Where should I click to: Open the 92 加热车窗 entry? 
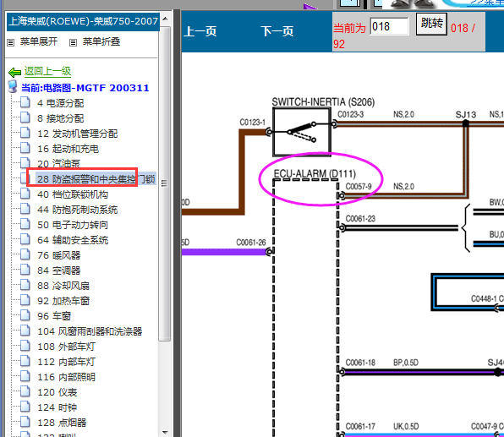pyautogui.click(x=63, y=301)
